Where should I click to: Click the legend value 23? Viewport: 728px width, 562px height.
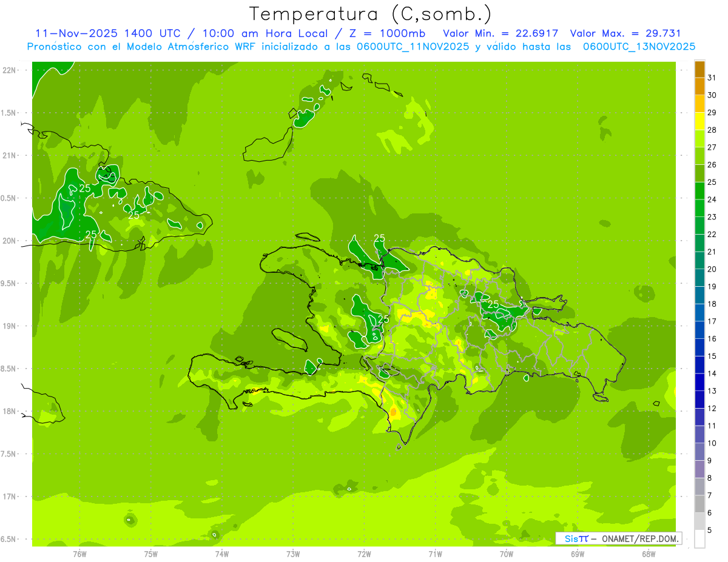[712, 217]
